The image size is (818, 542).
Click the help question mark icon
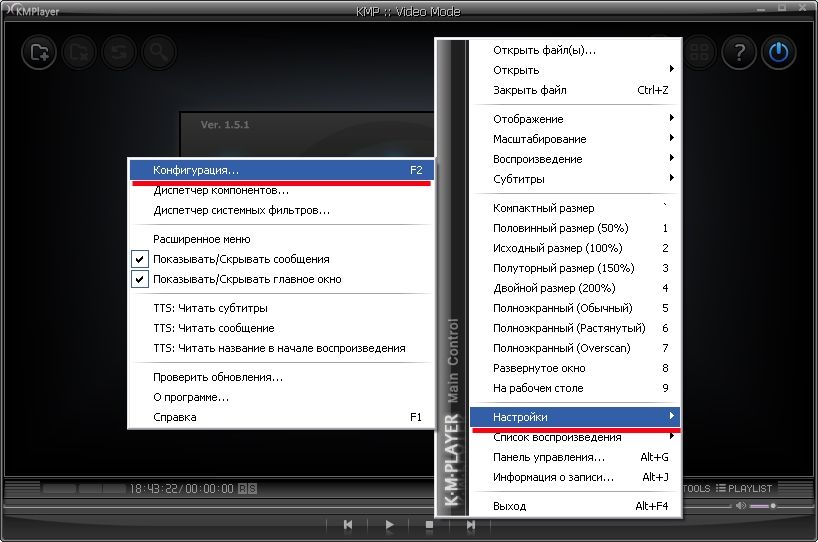[739, 52]
